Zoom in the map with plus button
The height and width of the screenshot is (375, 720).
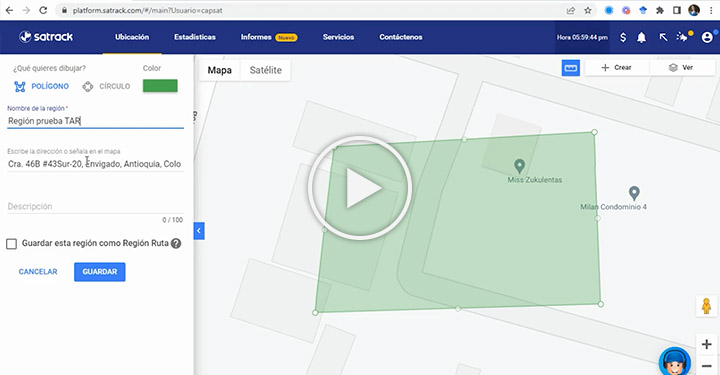[x=707, y=344]
